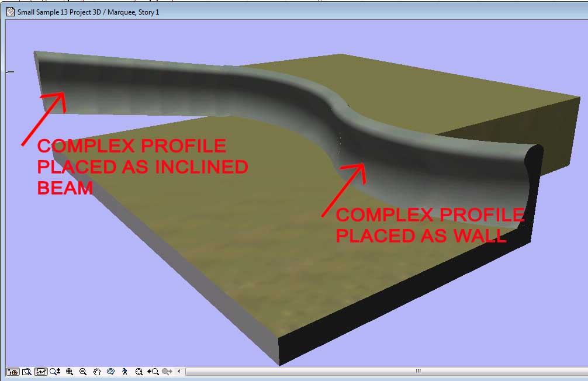Image resolution: width=588 pixels, height=381 pixels.
Task: Click the horizontal scrollbar thumb
Action: click(418, 372)
